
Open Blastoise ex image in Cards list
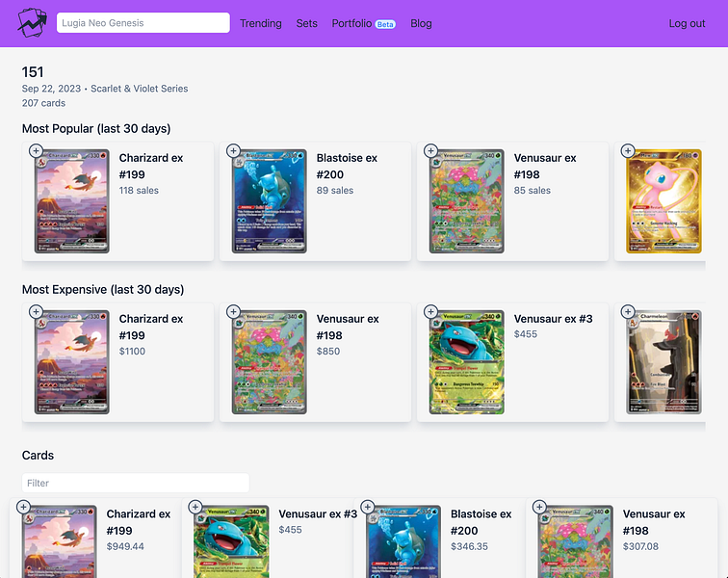pyautogui.click(x=403, y=541)
